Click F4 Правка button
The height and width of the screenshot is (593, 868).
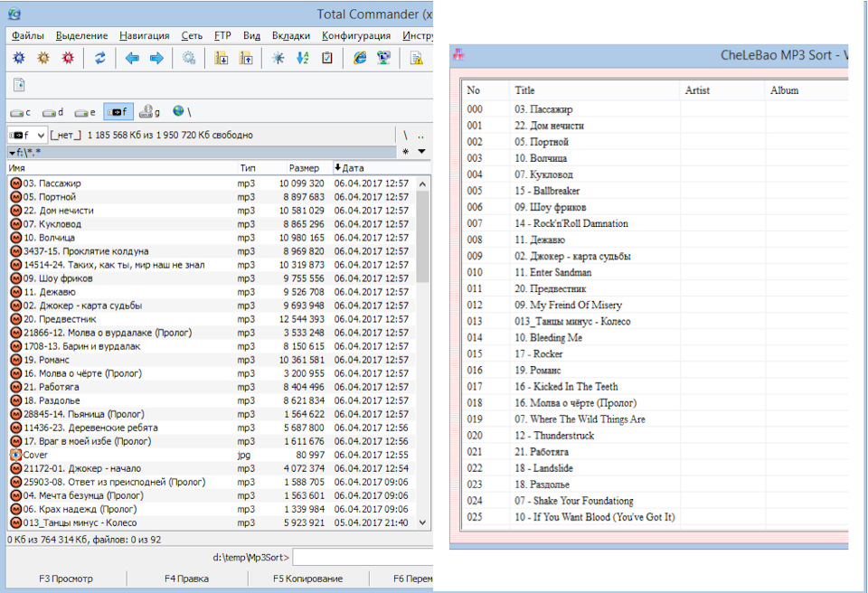186,579
